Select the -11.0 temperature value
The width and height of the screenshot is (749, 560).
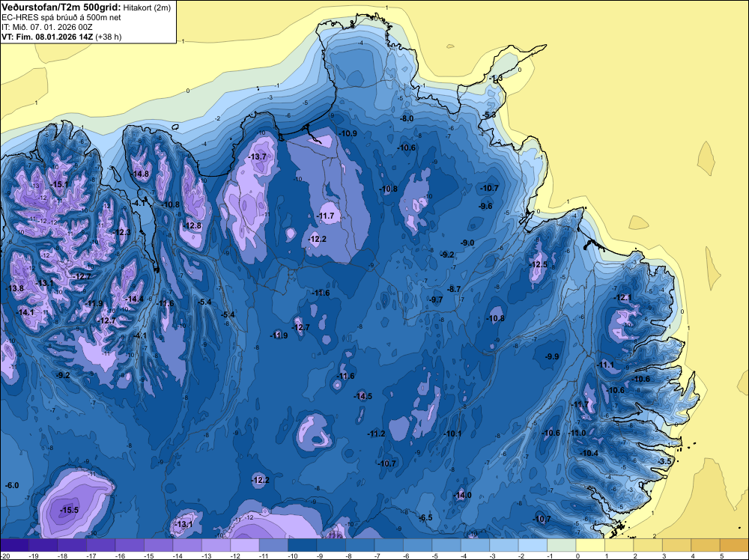[x=577, y=433]
